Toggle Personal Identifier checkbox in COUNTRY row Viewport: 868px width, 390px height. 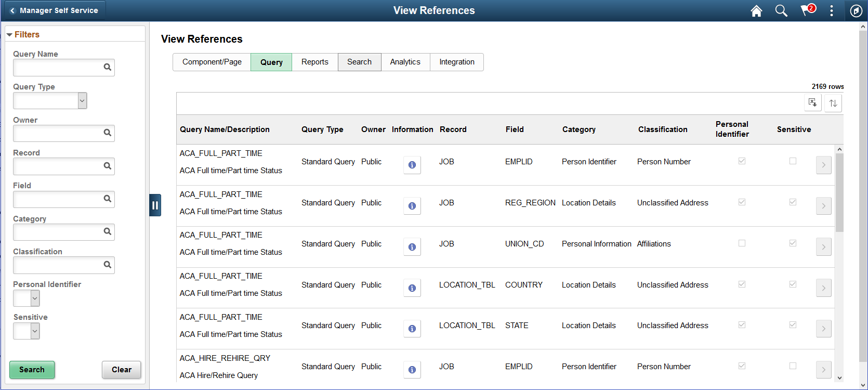point(742,284)
